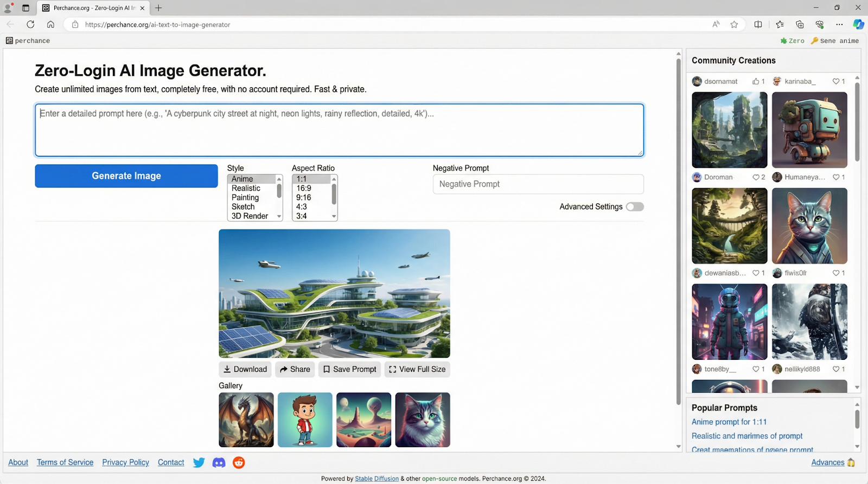
Task: Go to browser Home icon
Action: [x=50, y=24]
